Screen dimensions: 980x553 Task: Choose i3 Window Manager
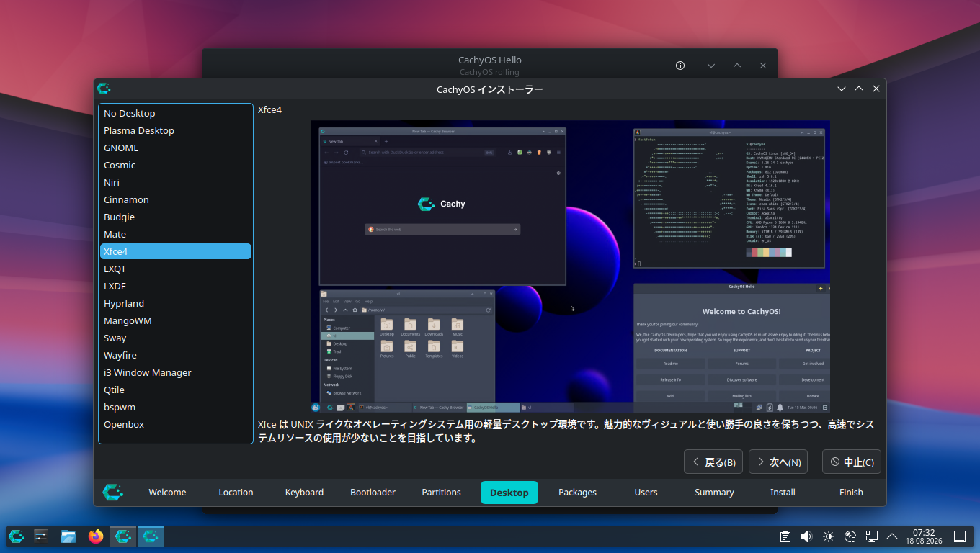point(176,372)
